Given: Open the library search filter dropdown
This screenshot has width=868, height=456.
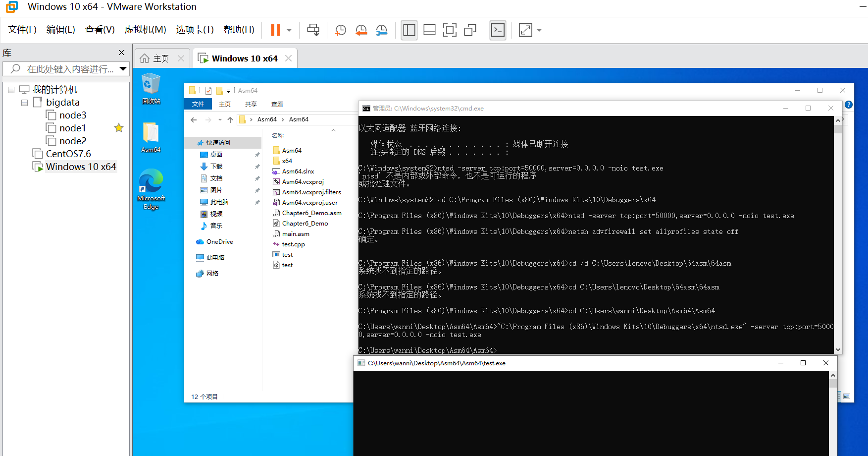Looking at the screenshot, I should (123, 69).
